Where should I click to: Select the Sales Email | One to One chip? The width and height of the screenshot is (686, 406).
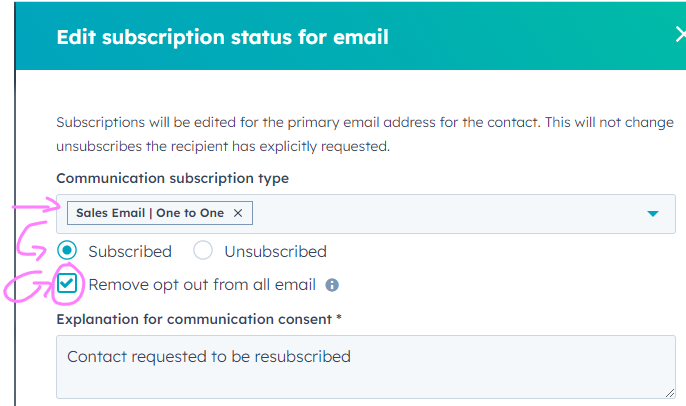(152, 213)
